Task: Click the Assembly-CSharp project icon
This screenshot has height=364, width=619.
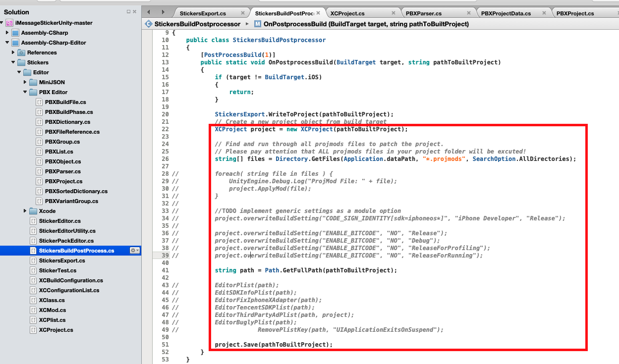Action: [x=15, y=33]
